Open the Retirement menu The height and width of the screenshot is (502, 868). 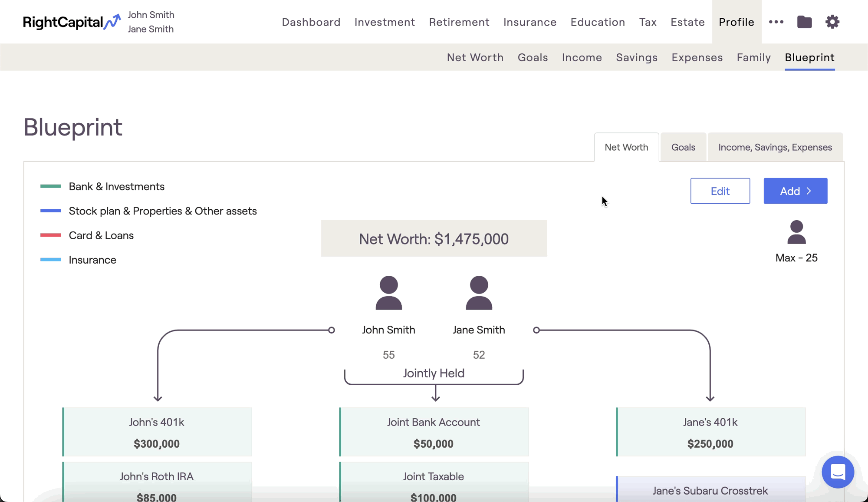459,22
